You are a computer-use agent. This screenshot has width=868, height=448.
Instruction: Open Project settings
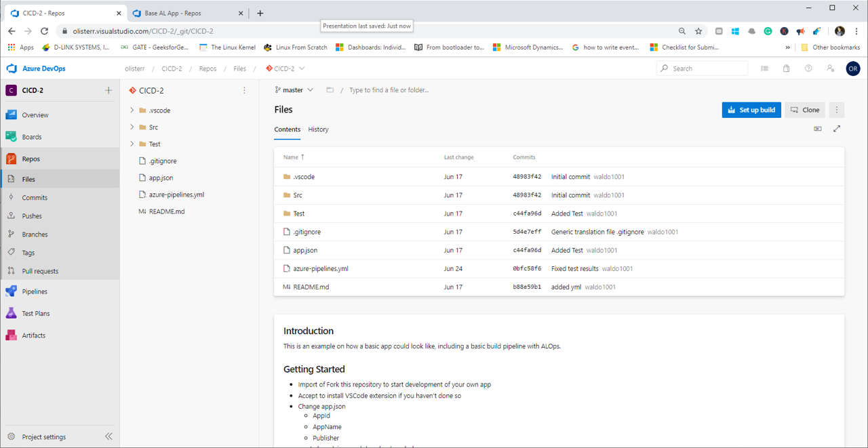coord(43,437)
